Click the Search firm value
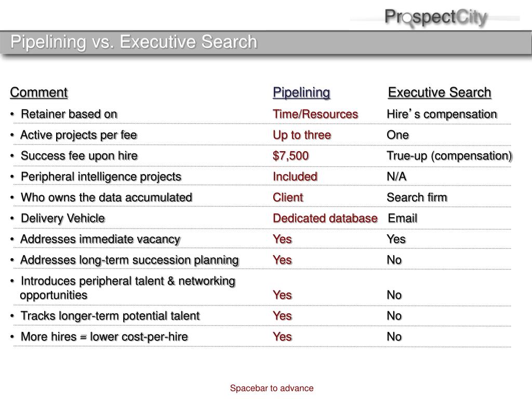The image size is (532, 399). (417, 197)
